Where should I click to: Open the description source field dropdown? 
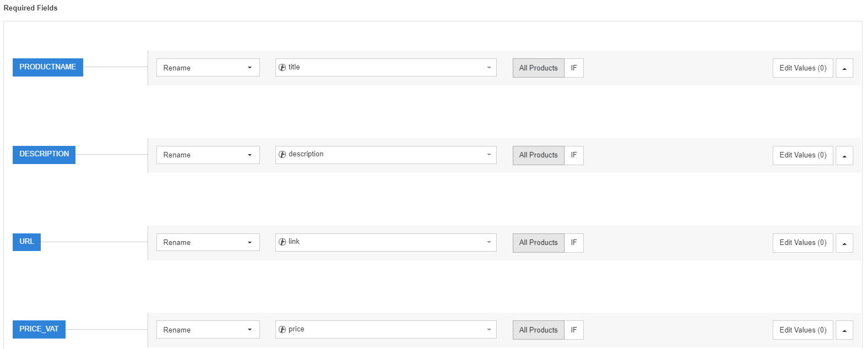click(x=386, y=155)
